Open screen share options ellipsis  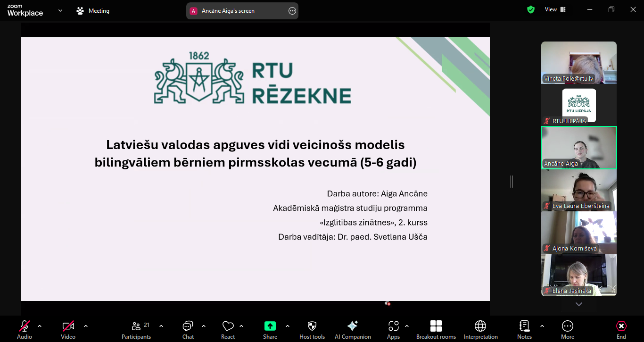point(292,11)
